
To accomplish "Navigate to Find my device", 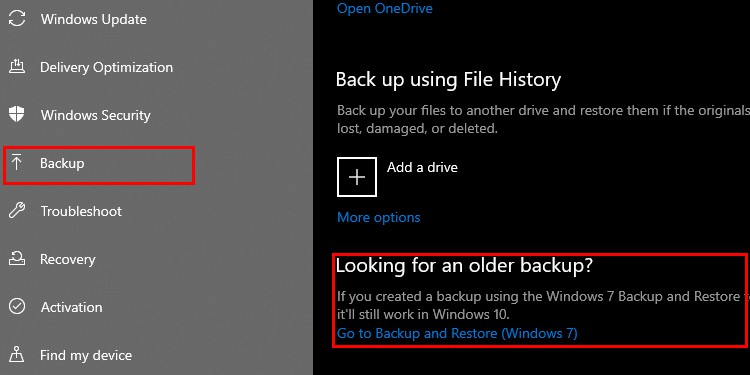I will tap(86, 355).
